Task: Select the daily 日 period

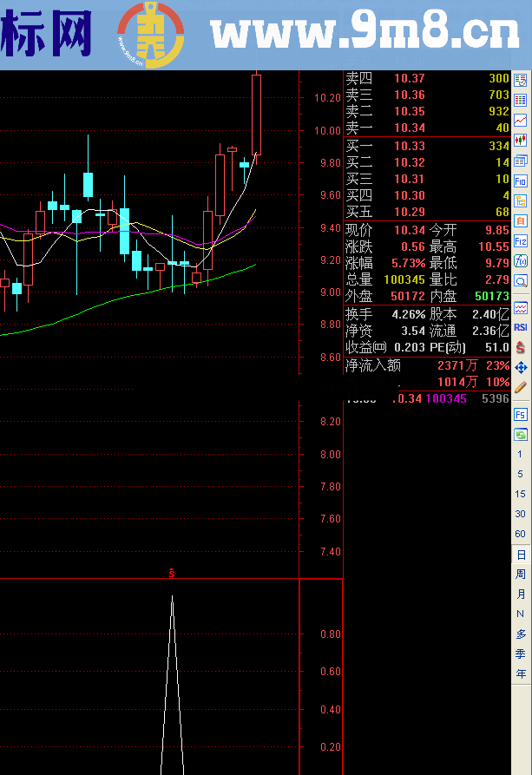Action: (521, 555)
